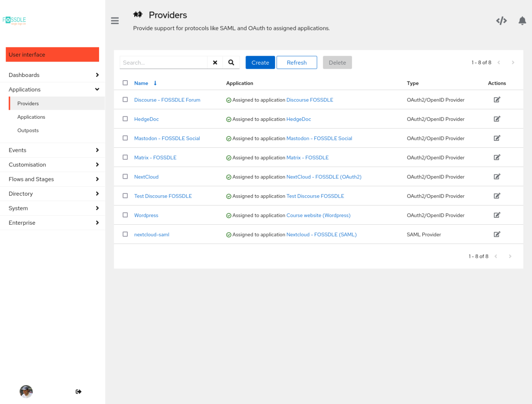Screen dimensions: 532x404
Task: Click the search magnifier icon
Action: [231, 62]
